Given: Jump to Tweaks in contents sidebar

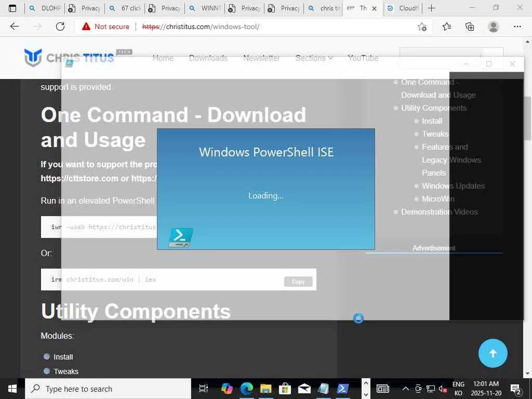Looking at the screenshot, I should (435, 134).
